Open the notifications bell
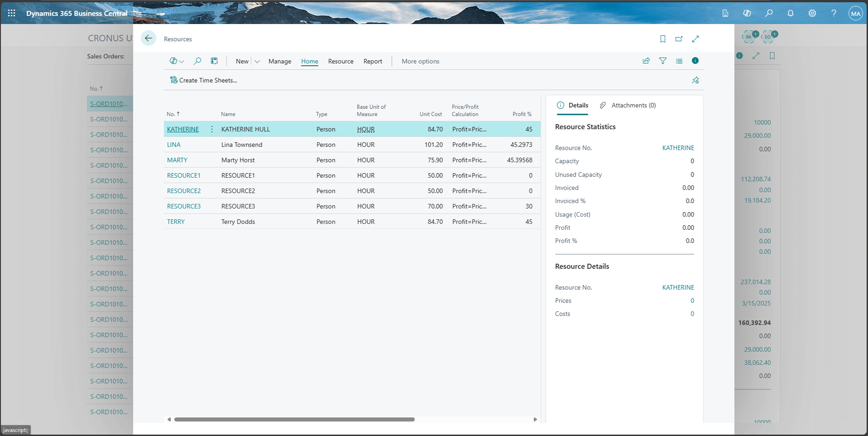The width and height of the screenshot is (868, 436). (790, 13)
